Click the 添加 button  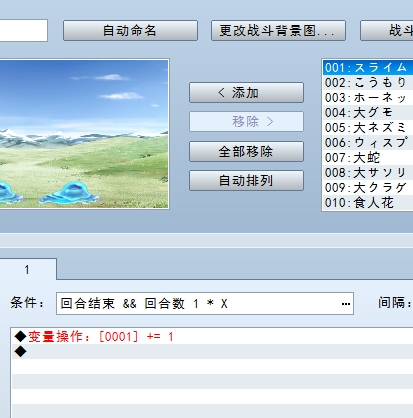[246, 93]
